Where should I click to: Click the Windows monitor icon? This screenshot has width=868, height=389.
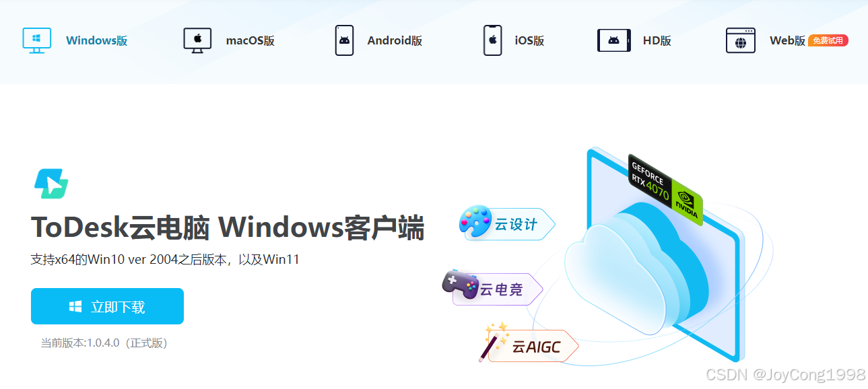[x=36, y=40]
